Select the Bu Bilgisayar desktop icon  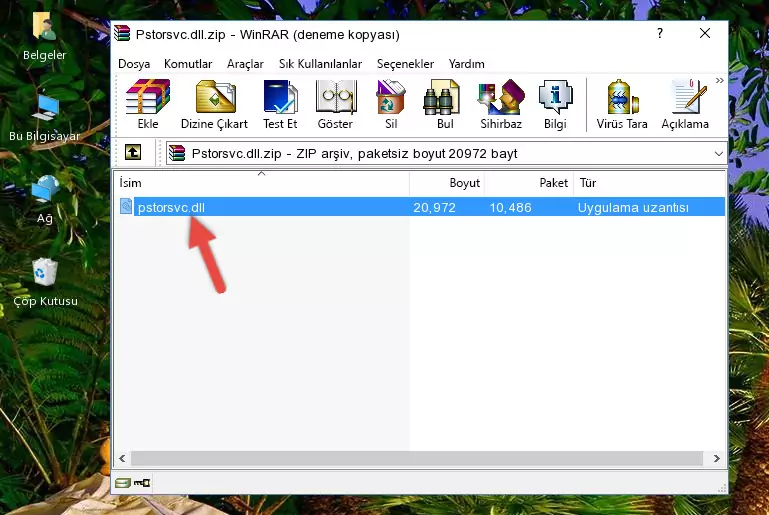point(44,118)
